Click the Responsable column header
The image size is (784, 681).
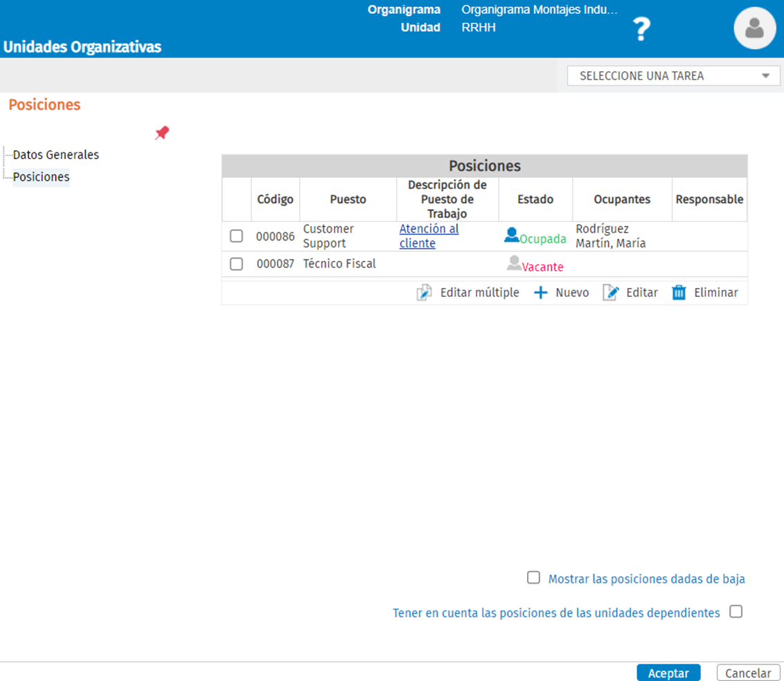pyautogui.click(x=709, y=199)
